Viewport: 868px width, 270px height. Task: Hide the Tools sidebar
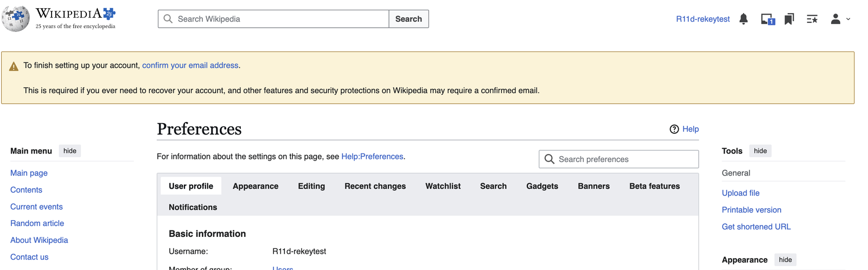761,151
